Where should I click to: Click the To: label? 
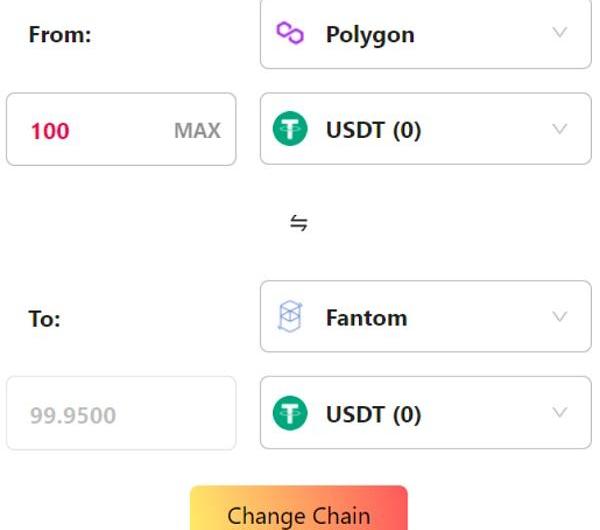[44, 320]
